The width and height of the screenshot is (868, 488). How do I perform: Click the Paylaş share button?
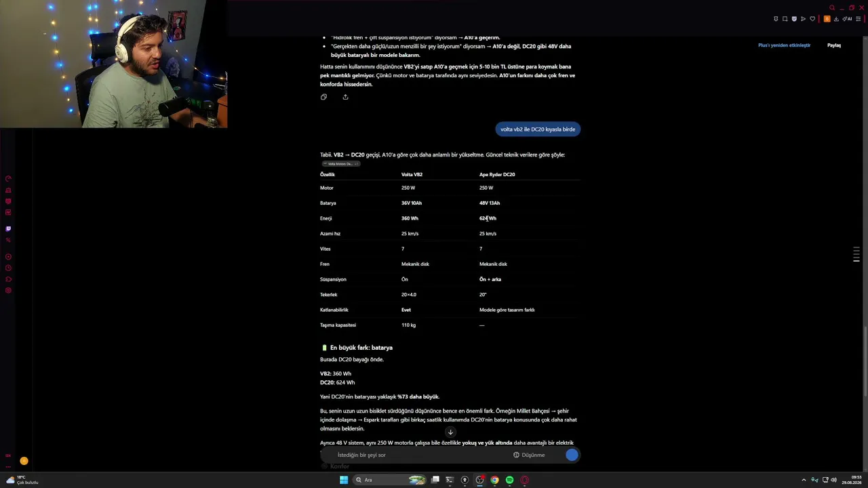[x=834, y=45]
